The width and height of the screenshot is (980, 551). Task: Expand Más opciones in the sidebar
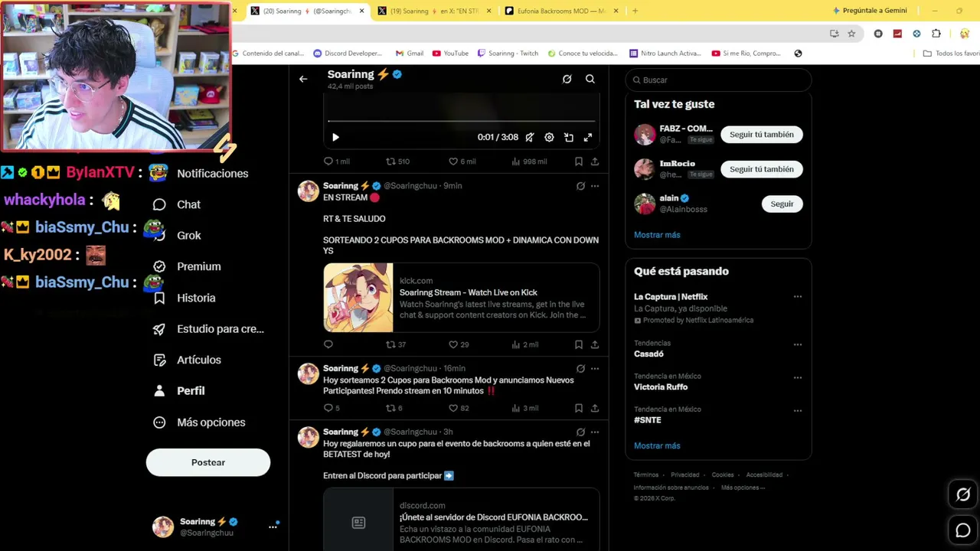pyautogui.click(x=199, y=422)
